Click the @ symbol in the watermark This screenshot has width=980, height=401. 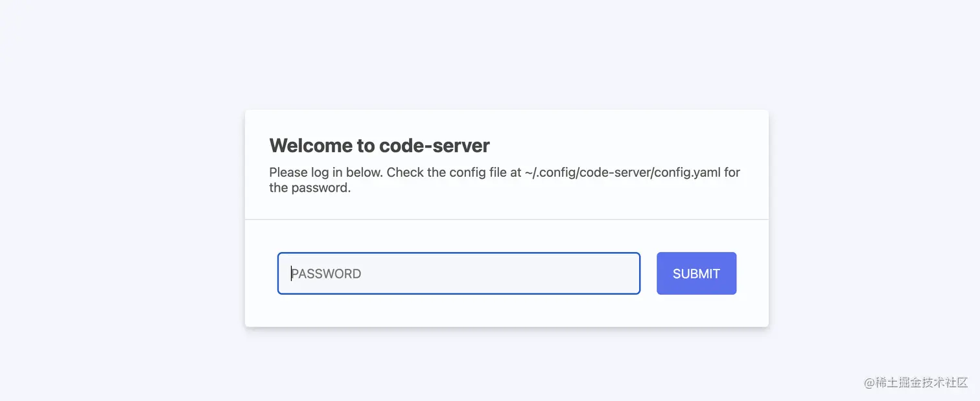[869, 382]
